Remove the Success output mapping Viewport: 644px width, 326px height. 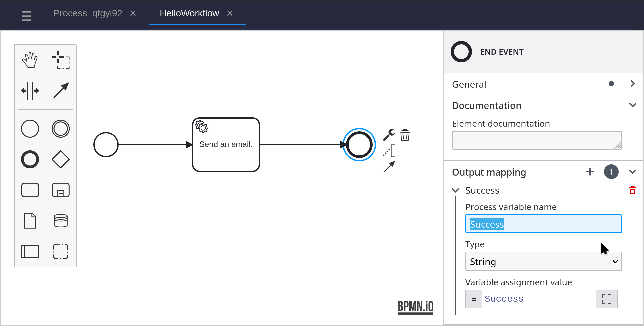pyautogui.click(x=632, y=190)
